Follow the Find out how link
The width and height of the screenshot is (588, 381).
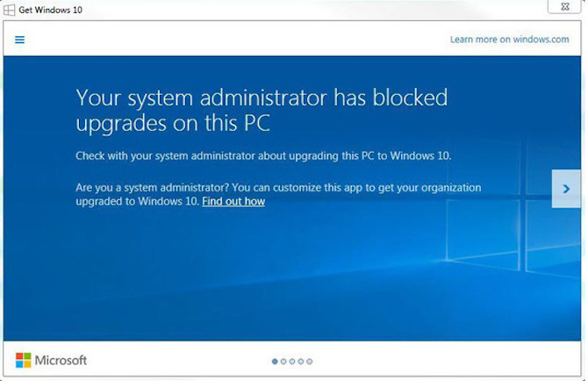[233, 201]
